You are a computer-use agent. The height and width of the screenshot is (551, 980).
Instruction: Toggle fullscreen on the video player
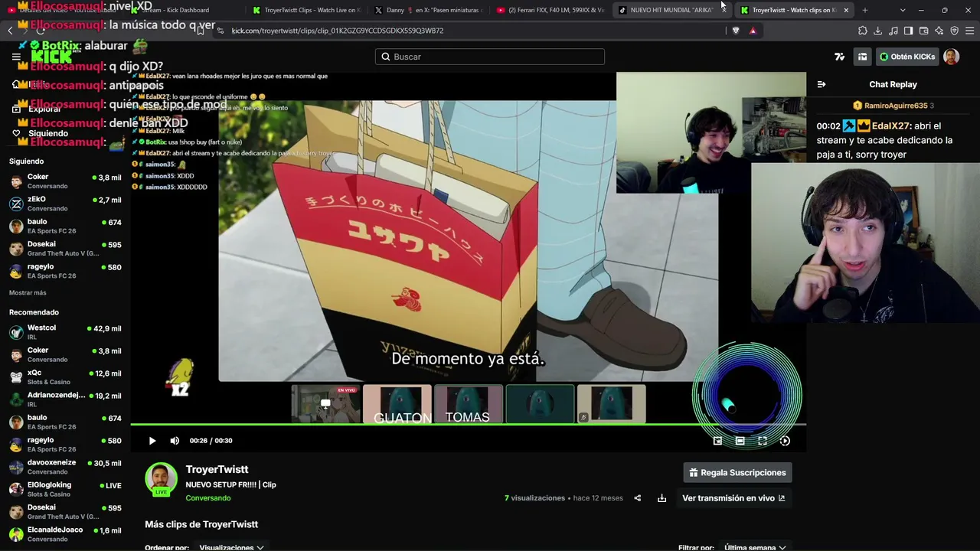pos(763,441)
